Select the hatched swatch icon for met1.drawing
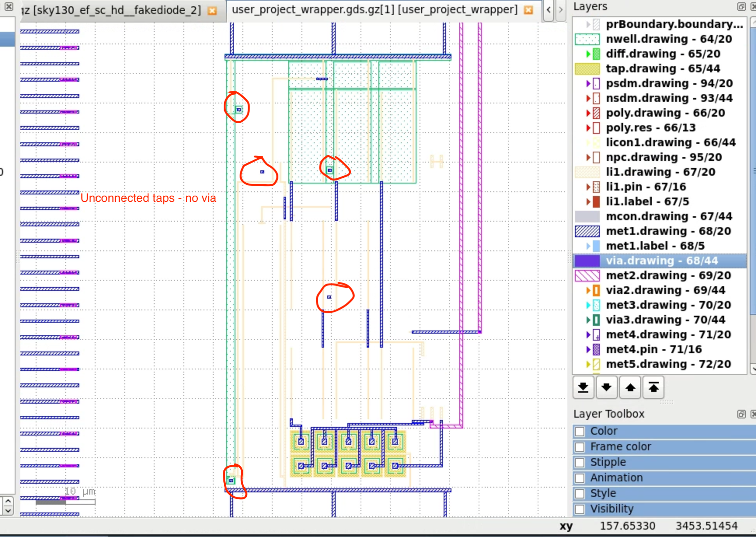756x537 pixels. coord(587,231)
